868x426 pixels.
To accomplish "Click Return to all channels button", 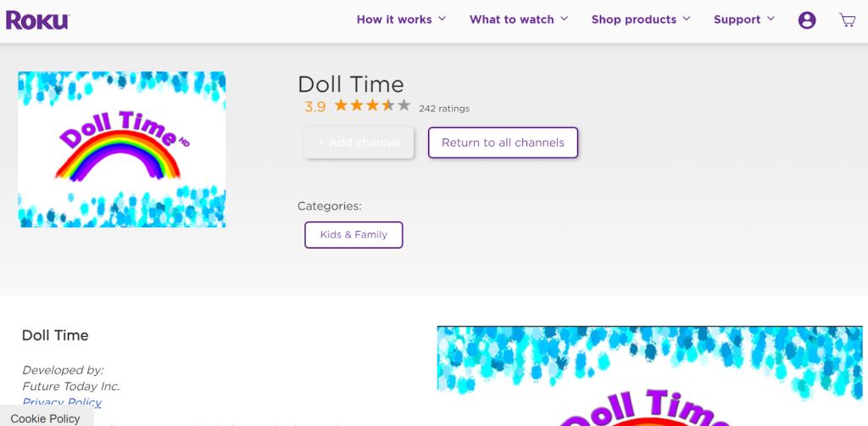I will pyautogui.click(x=503, y=143).
